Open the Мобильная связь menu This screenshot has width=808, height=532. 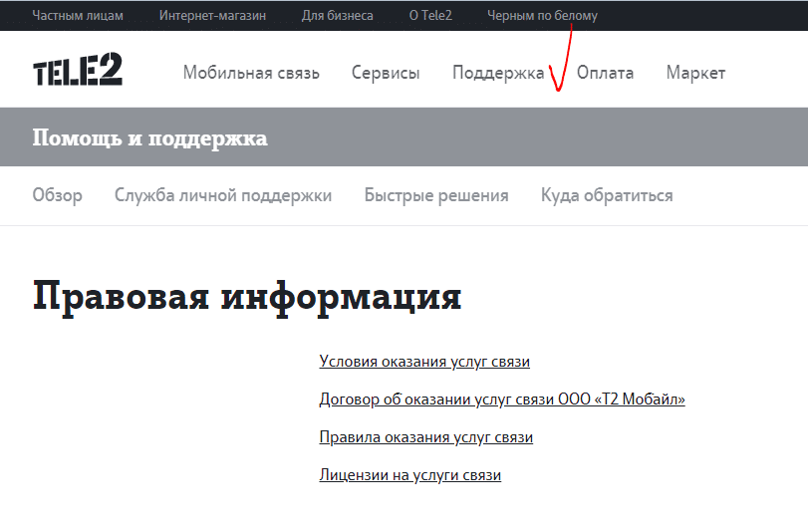251,73
